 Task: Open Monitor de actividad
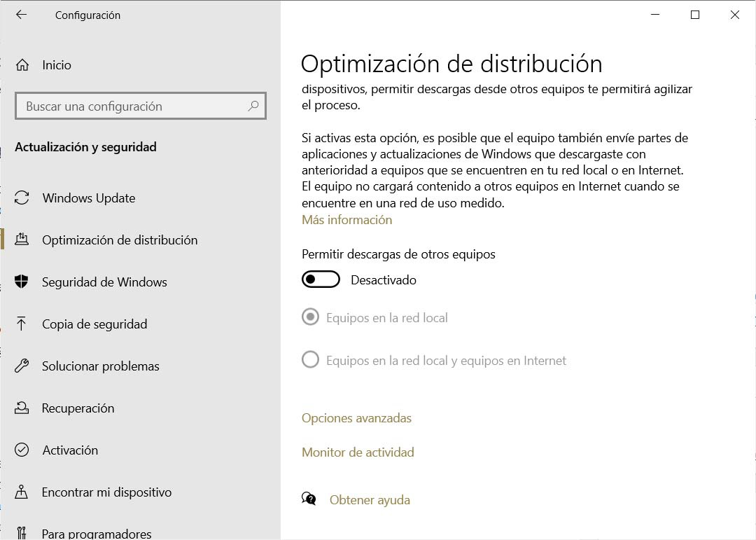click(x=358, y=452)
